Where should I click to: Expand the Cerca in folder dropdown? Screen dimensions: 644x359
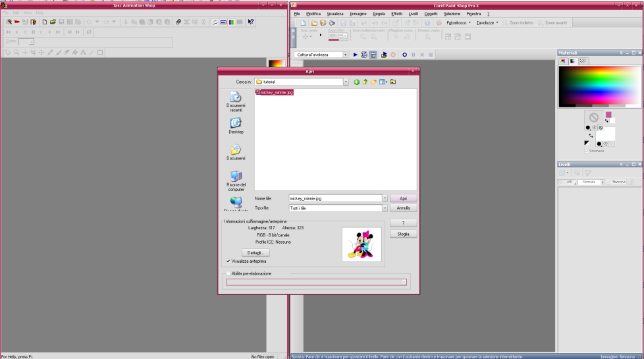coord(346,82)
